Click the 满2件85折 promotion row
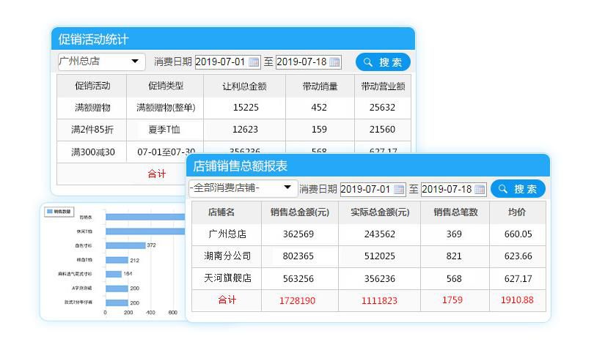 [x=92, y=130]
